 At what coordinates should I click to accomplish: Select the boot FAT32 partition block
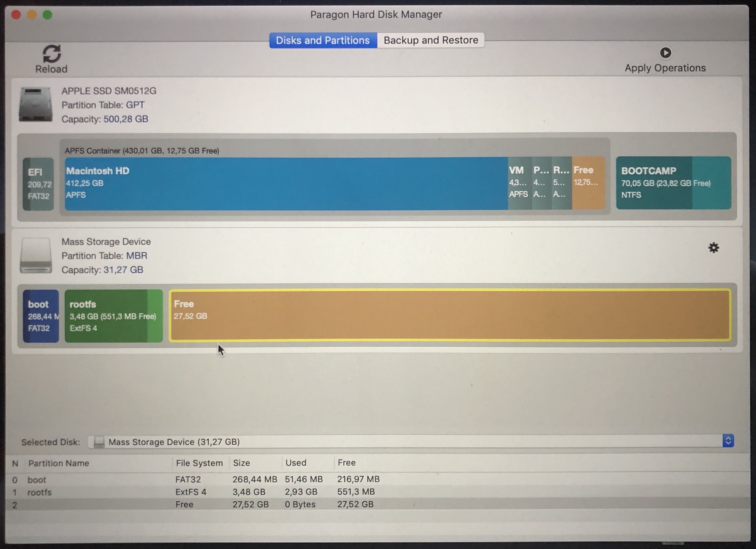pyautogui.click(x=41, y=316)
